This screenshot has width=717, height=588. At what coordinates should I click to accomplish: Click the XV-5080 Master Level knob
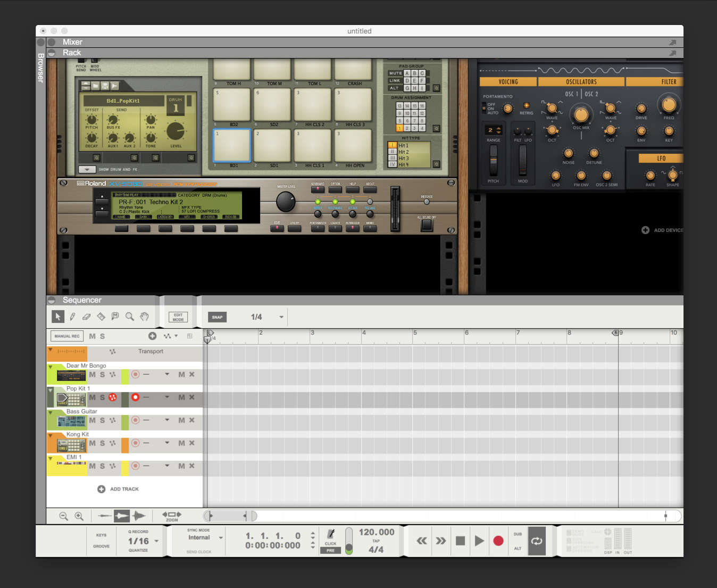click(x=286, y=202)
